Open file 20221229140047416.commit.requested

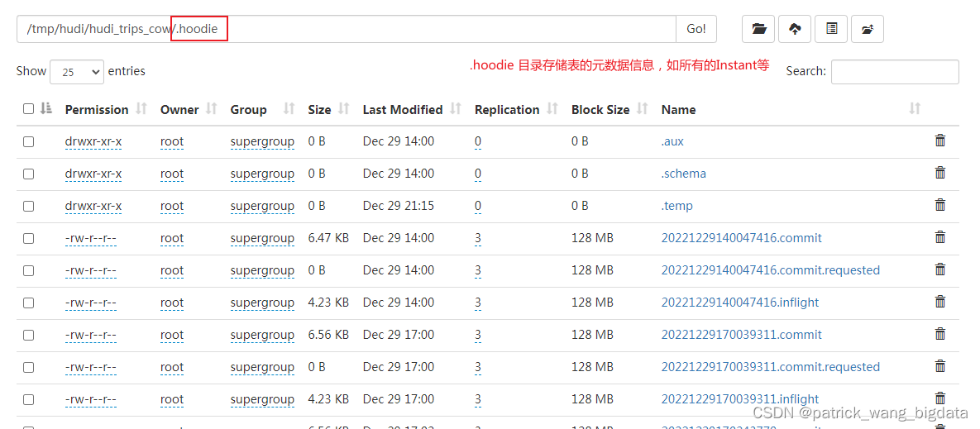771,270
